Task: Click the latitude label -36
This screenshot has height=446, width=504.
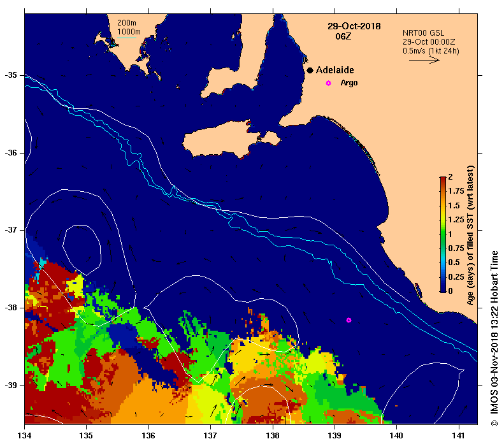Action: tap(11, 153)
